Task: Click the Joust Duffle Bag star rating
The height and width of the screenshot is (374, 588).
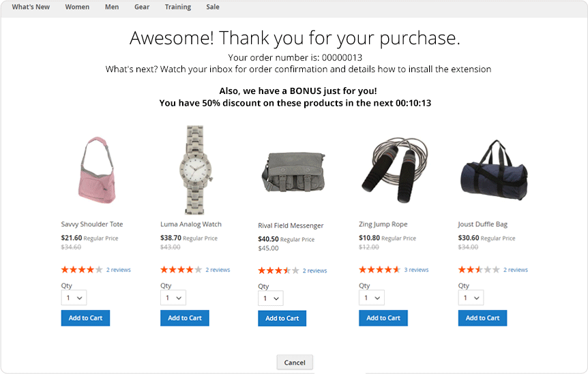Action: click(x=479, y=270)
